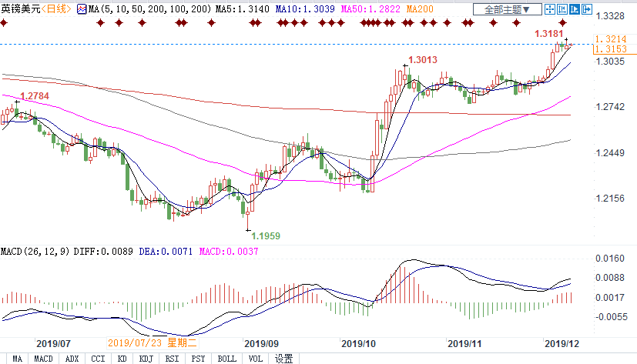The image size is (637, 364).
Task: Open the 设置 settings tab
Action: pos(283,358)
